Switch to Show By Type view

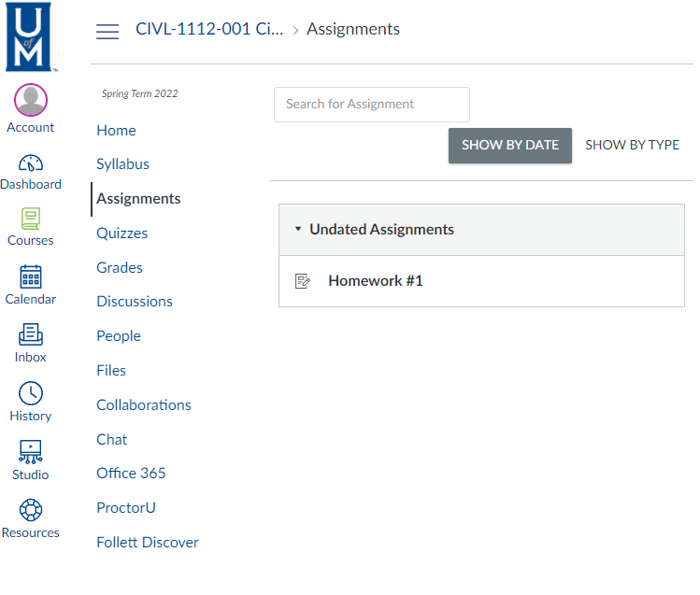632,145
